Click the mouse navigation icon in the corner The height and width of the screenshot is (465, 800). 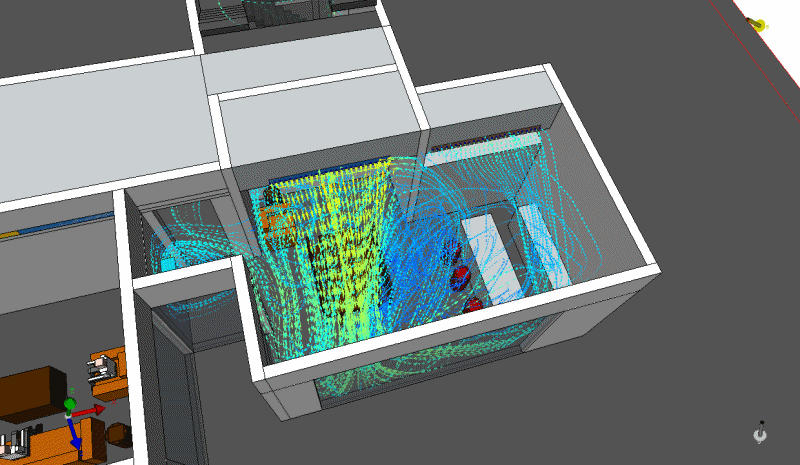tap(762, 433)
